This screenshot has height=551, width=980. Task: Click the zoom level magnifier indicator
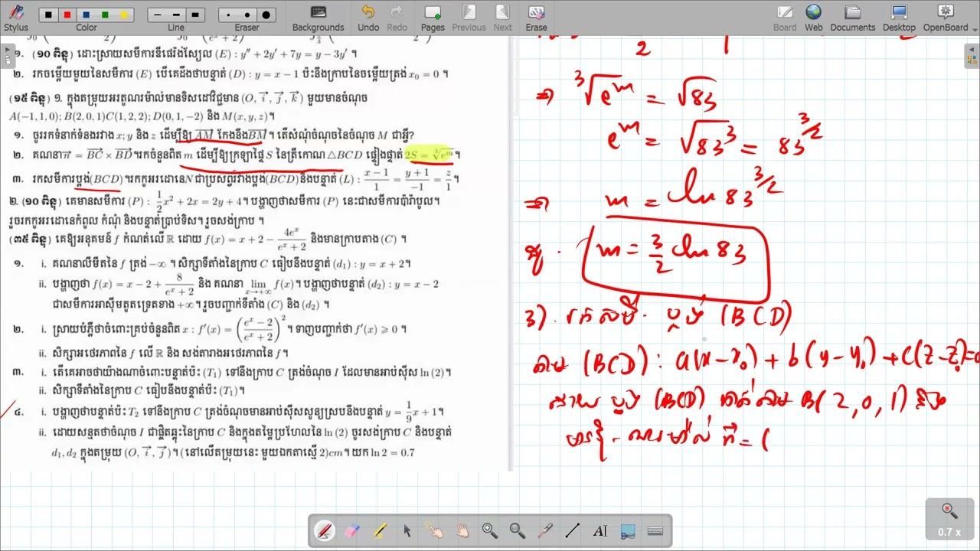949,519
